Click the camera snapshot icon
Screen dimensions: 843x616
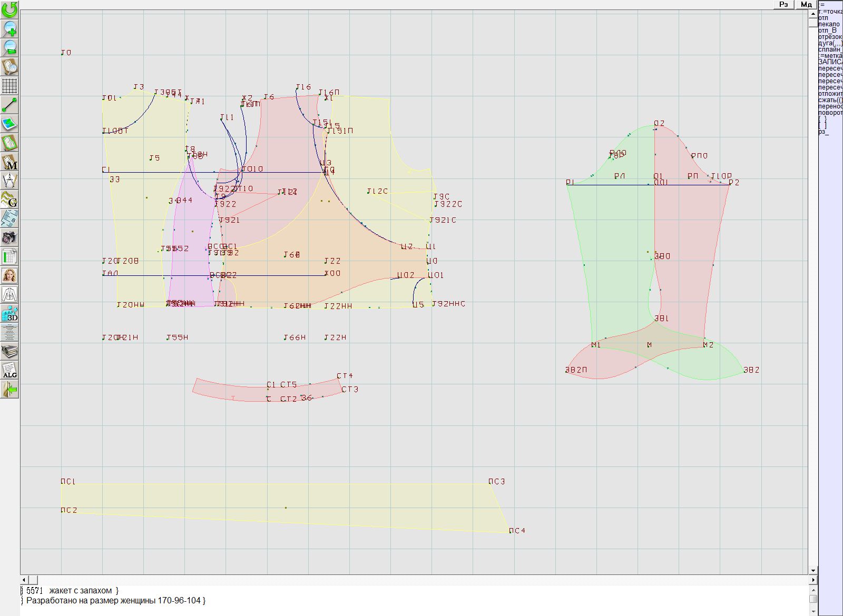point(9,237)
